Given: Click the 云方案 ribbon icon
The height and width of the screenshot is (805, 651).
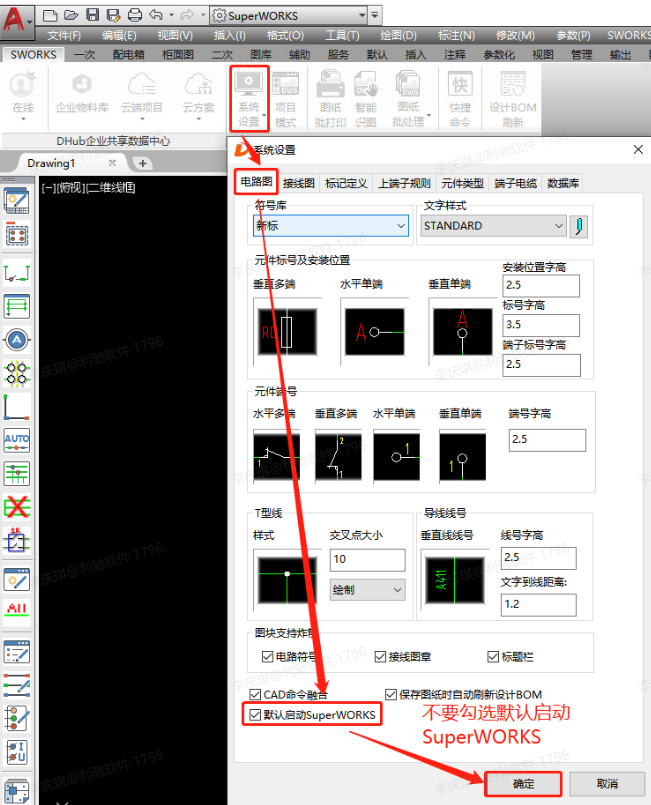Looking at the screenshot, I should [198, 93].
